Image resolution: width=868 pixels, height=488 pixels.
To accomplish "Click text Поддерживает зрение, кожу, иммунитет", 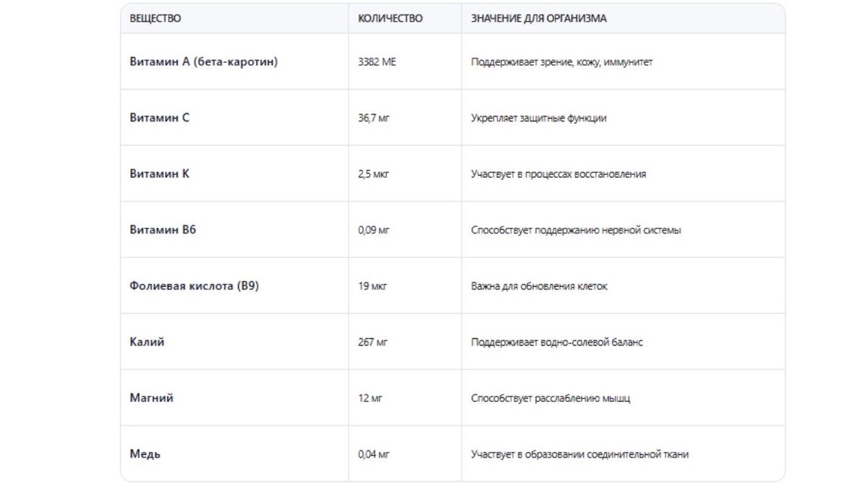I will click(562, 62).
